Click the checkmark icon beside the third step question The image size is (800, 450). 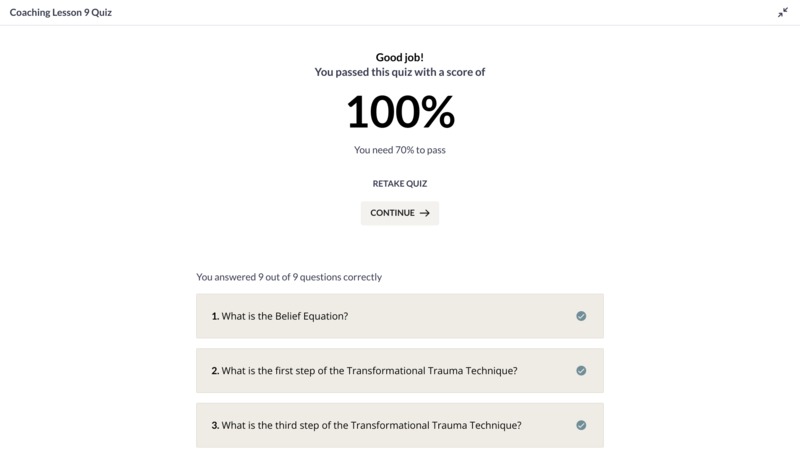coord(581,425)
